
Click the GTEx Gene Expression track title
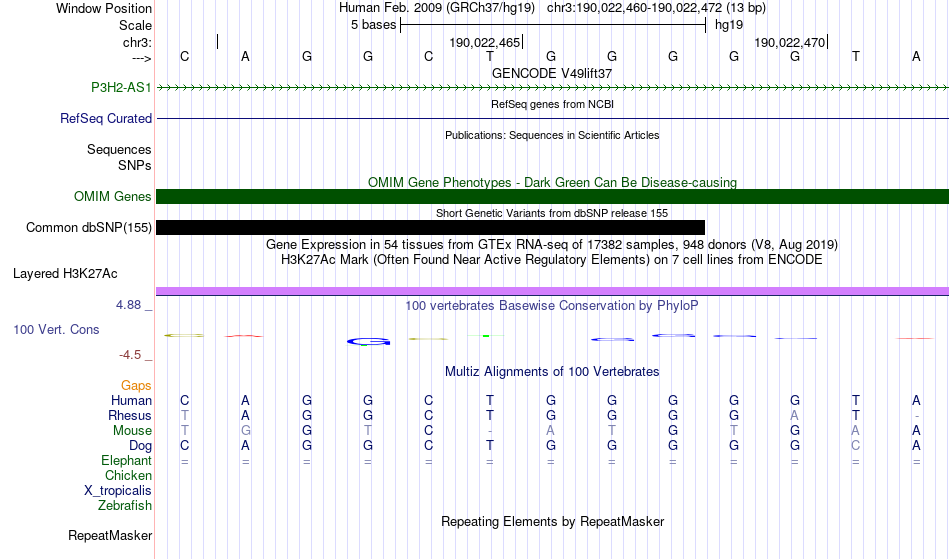(x=552, y=245)
